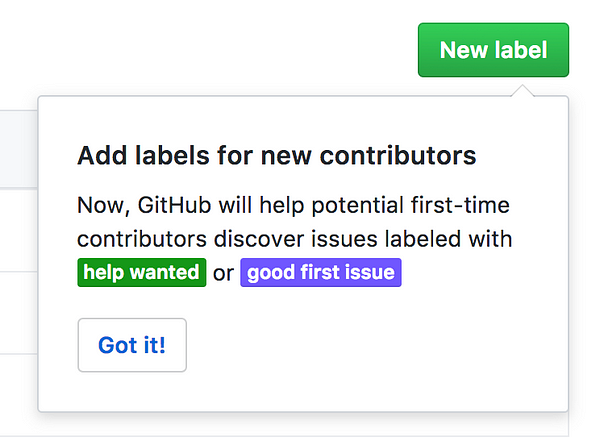The height and width of the screenshot is (437, 600).
Task: Click the word label on the green button
Action: [x=520, y=50]
